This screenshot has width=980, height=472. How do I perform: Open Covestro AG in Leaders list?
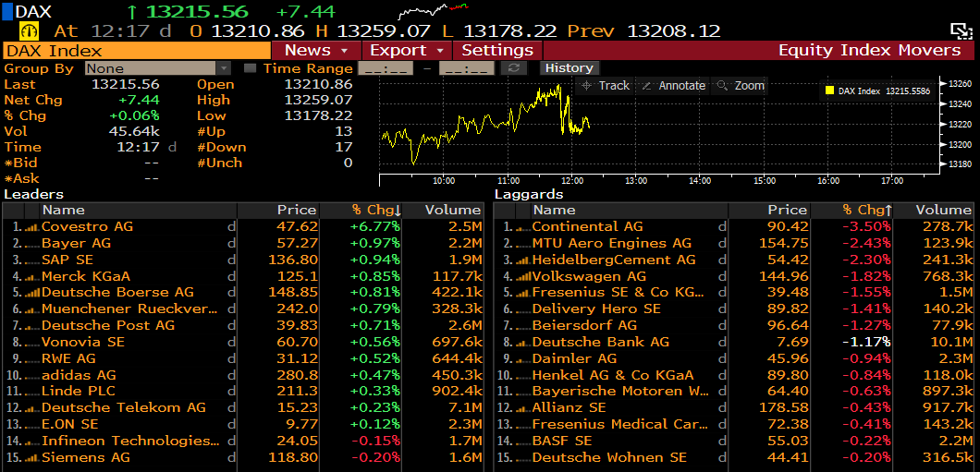click(x=88, y=226)
